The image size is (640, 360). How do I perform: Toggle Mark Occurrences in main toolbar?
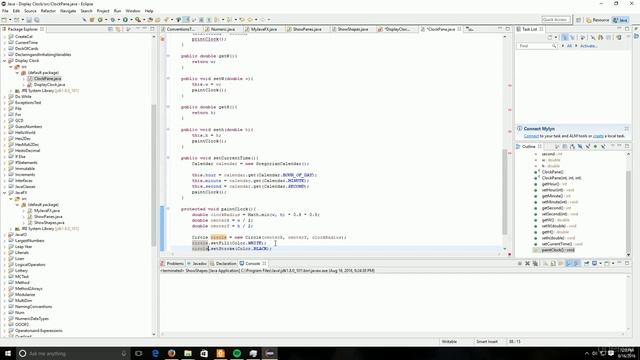tap(186, 20)
